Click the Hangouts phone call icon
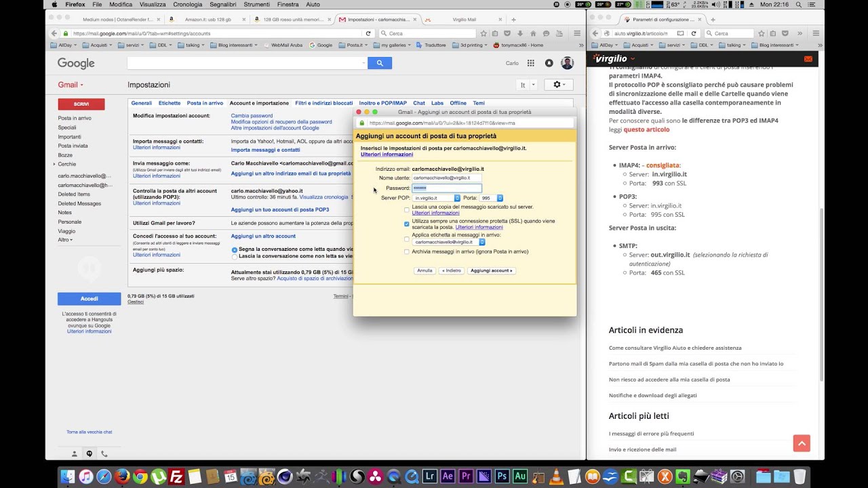The image size is (868, 488). point(104,453)
